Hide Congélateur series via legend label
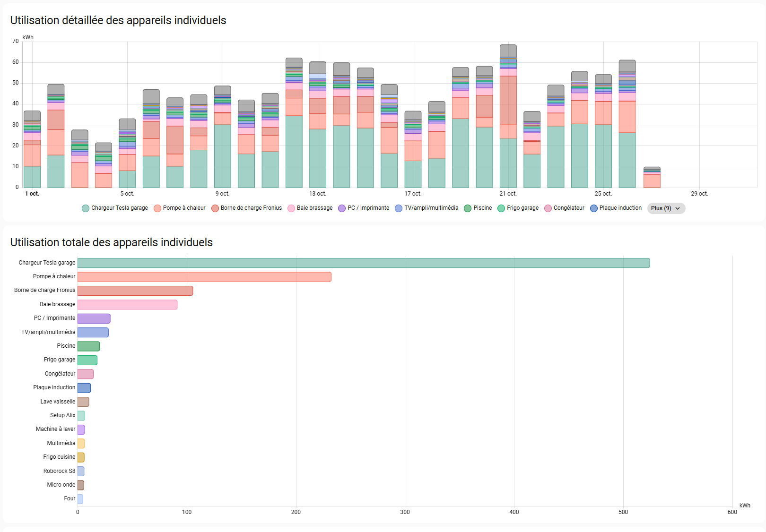766x532 pixels. [x=569, y=208]
